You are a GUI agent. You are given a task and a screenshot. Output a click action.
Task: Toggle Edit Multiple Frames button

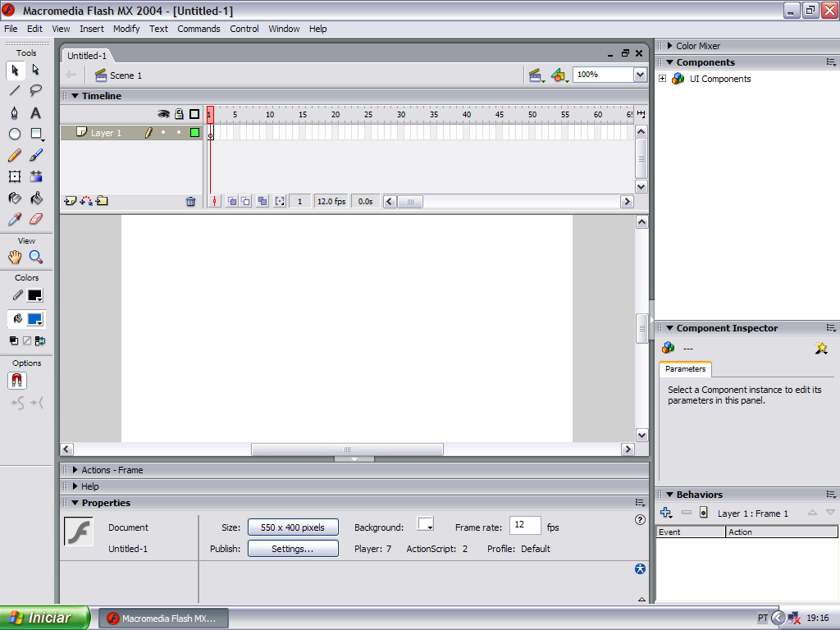pos(262,202)
